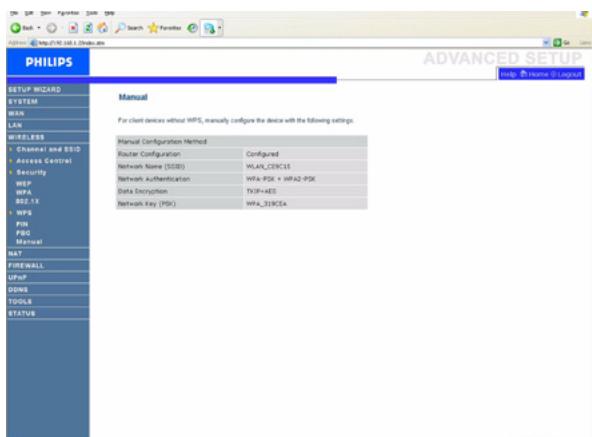This screenshot has height=437, width=592.
Task: Click the Router Configuration value Configured
Action: pyautogui.click(x=262, y=154)
